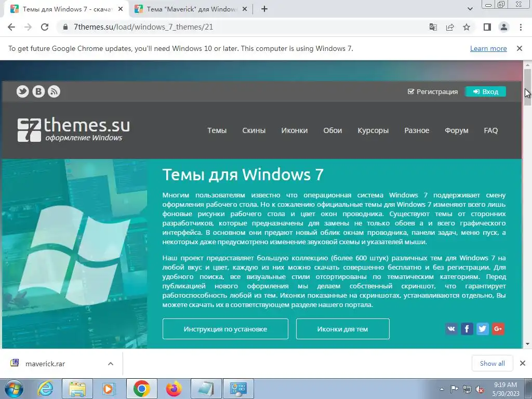Open a new tab with plus button

(x=264, y=9)
